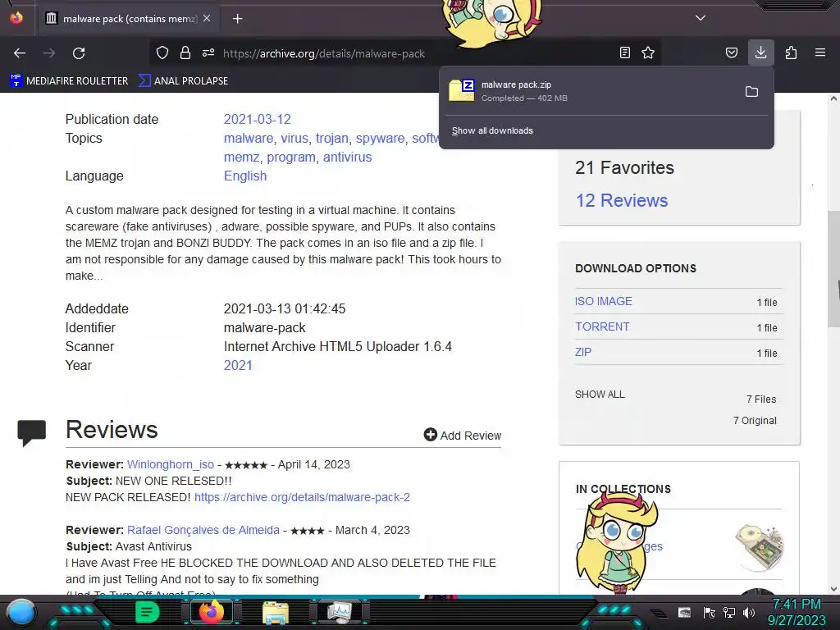Show malware pack.zip in folder
The width and height of the screenshot is (840, 630).
click(751, 92)
